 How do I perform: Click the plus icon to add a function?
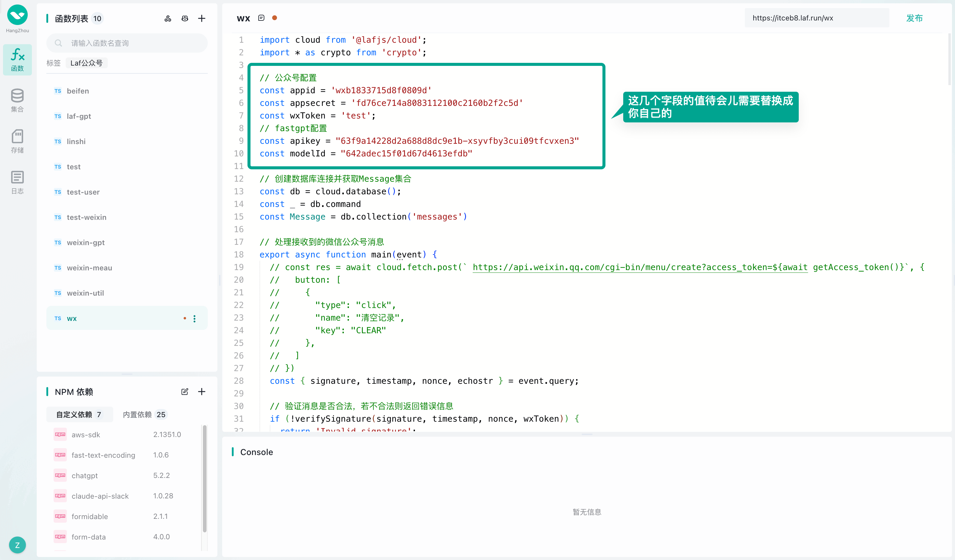202,18
